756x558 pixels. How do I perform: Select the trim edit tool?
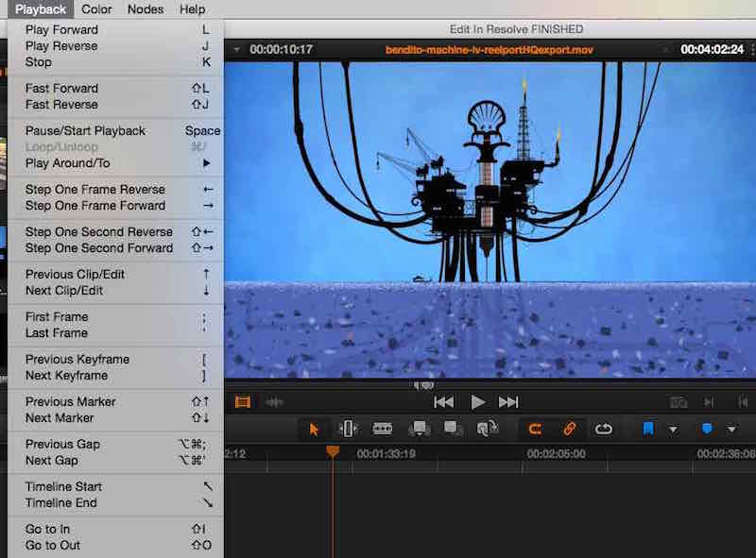(x=348, y=429)
